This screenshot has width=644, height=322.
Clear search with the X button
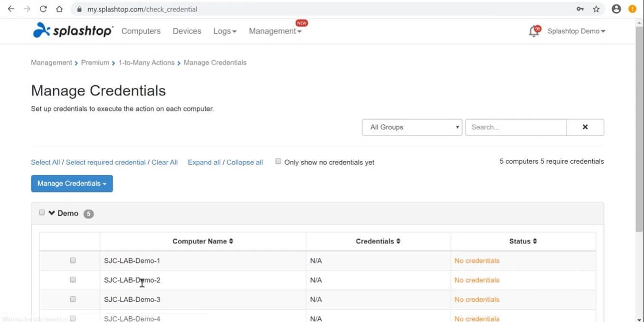(x=585, y=127)
